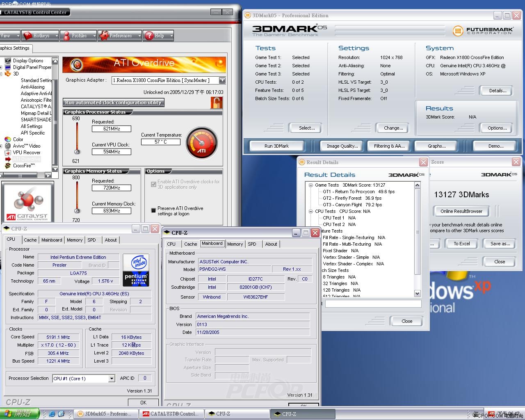Expand the Avivo Video tree node

(1, 146)
